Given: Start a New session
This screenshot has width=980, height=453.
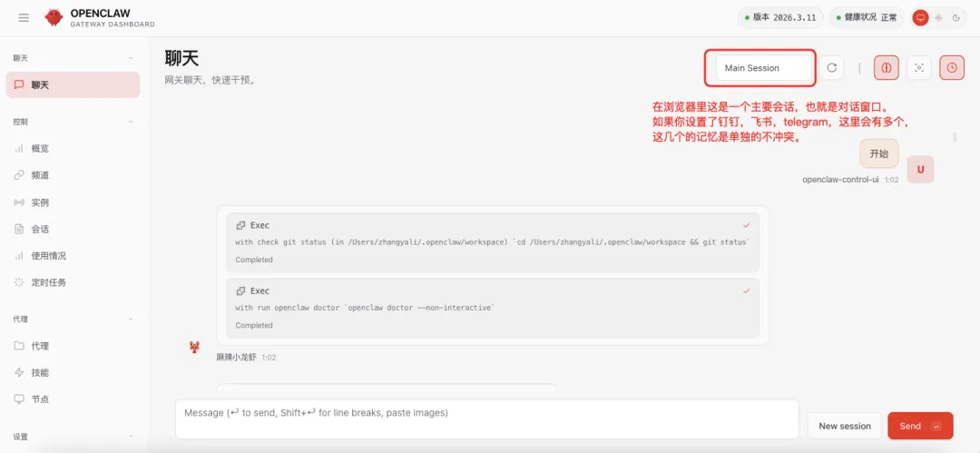Looking at the screenshot, I should 845,426.
